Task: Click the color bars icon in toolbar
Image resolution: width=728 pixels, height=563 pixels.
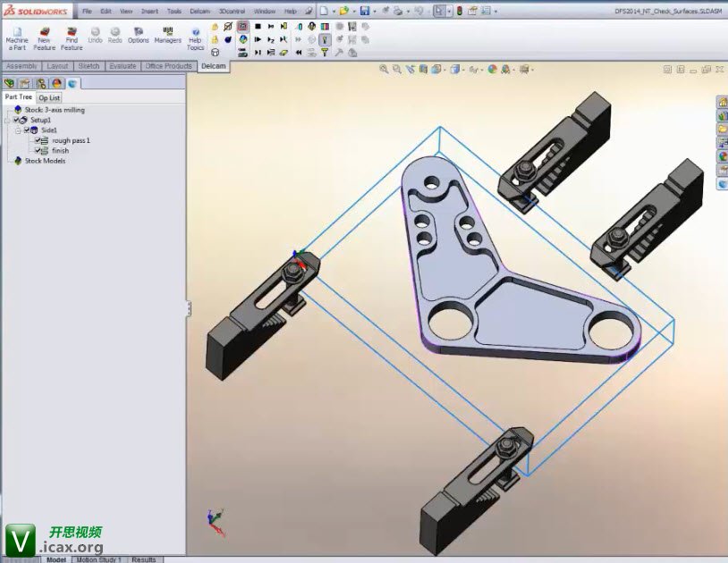Action: (325, 27)
